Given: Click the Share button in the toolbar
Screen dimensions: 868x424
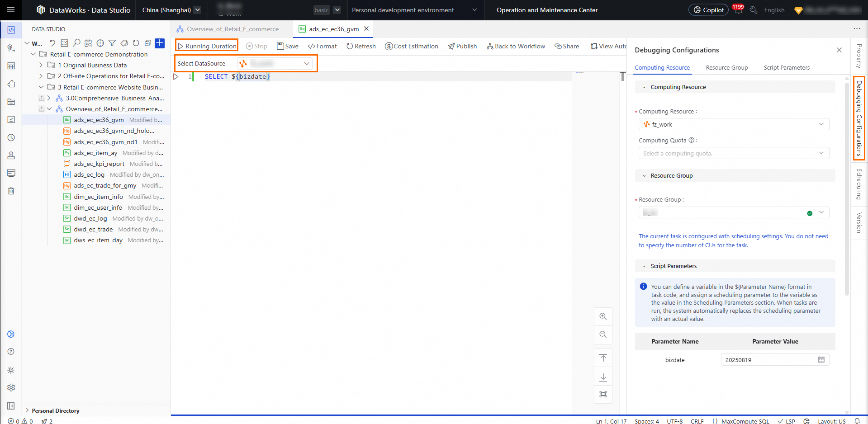Looking at the screenshot, I should coord(567,46).
